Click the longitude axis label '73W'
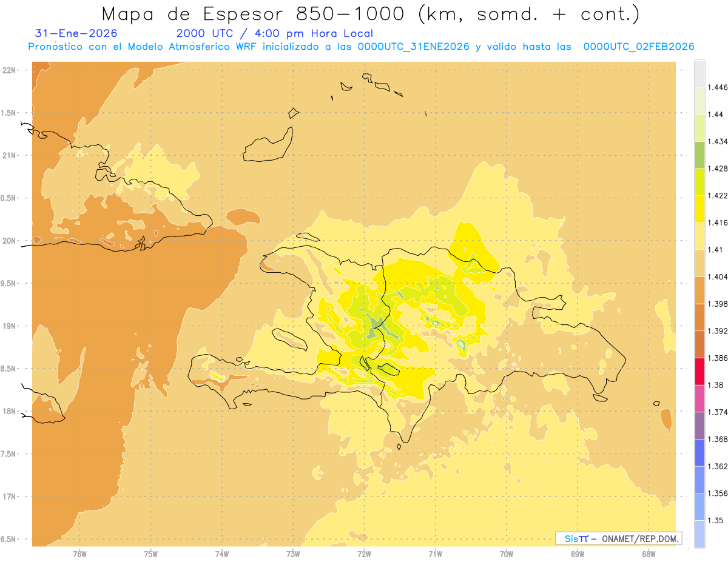This screenshot has width=728, height=562. (293, 554)
